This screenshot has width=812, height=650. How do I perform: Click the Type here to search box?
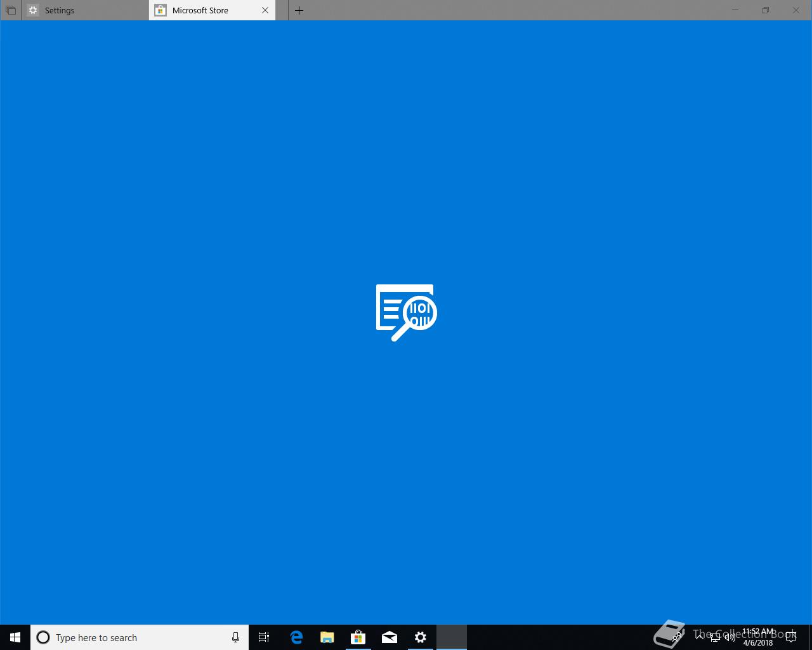140,637
